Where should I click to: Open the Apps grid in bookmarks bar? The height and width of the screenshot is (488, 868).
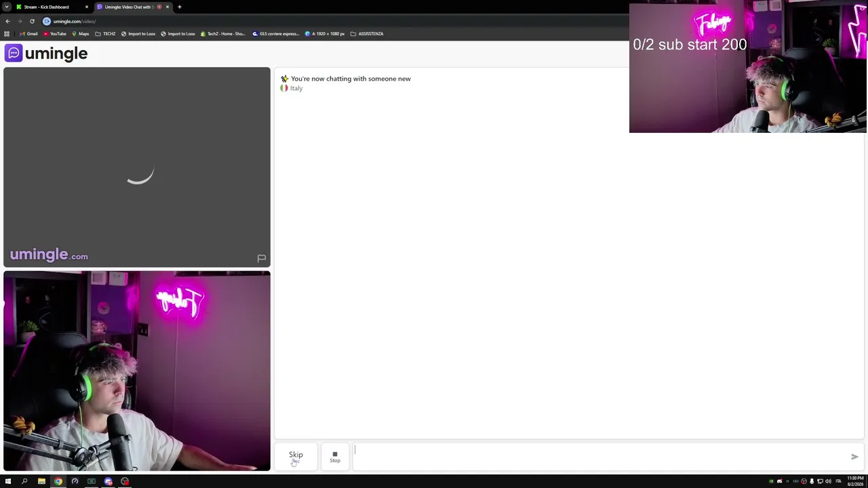[x=7, y=34]
